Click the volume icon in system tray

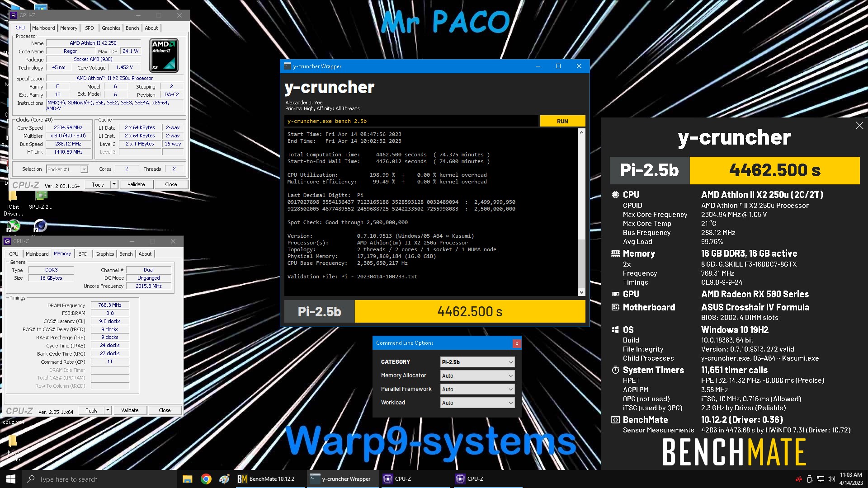pyautogui.click(x=831, y=479)
